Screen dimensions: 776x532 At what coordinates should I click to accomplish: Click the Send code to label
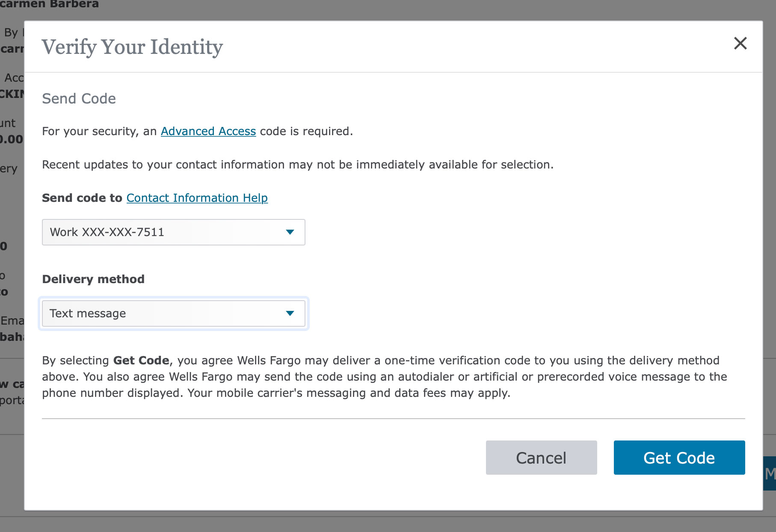82,198
